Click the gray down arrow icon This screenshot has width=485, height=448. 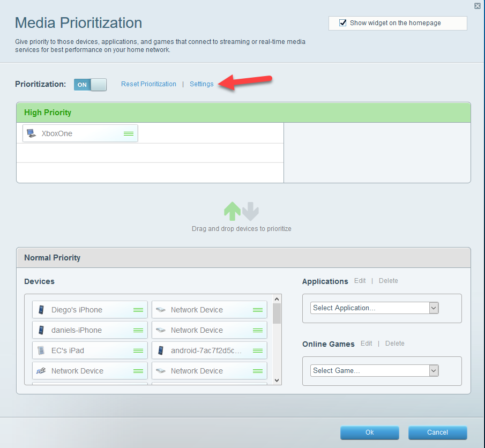click(250, 211)
